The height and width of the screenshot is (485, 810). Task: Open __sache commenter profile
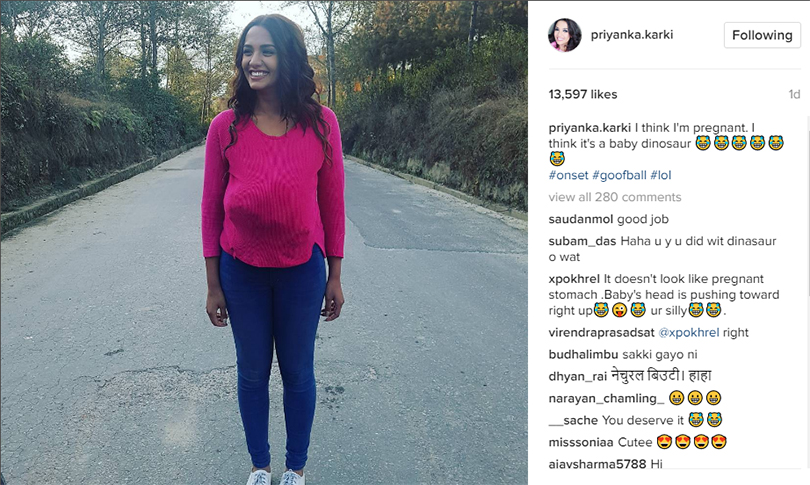point(573,420)
